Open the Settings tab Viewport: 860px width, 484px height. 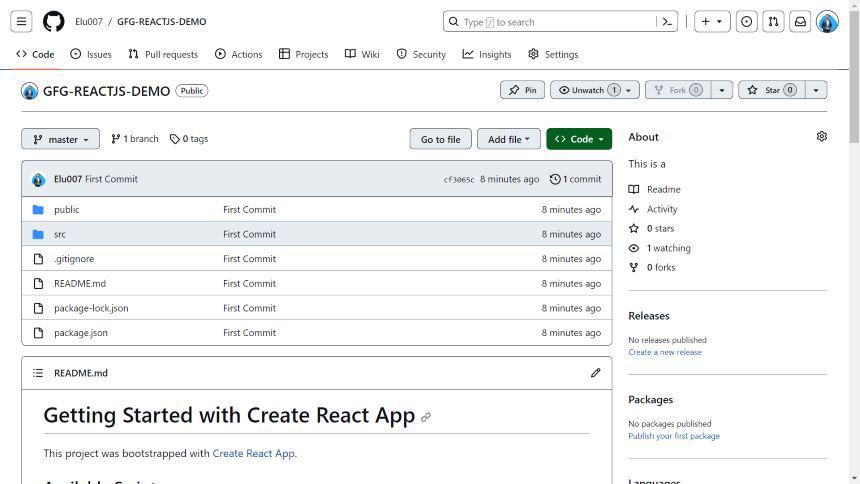[553, 54]
